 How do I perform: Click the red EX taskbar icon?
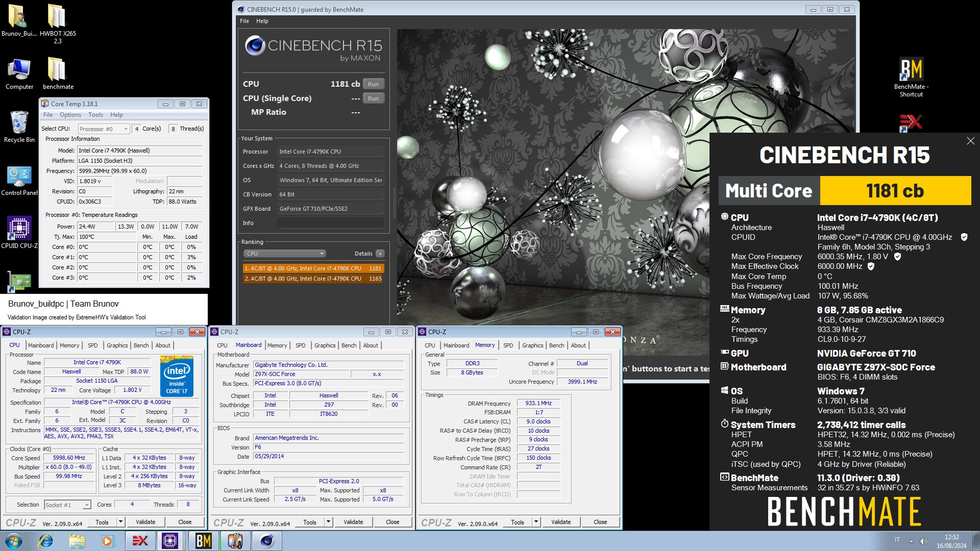140,541
